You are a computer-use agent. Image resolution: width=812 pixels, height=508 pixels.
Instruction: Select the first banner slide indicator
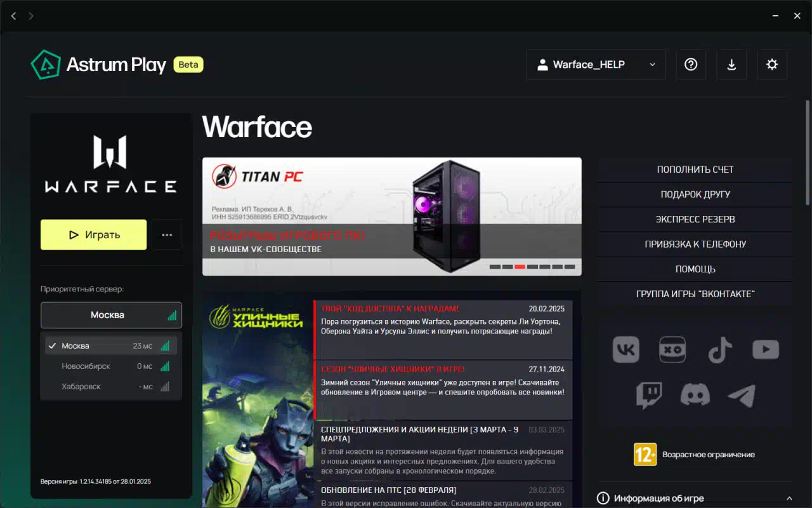[x=495, y=267]
